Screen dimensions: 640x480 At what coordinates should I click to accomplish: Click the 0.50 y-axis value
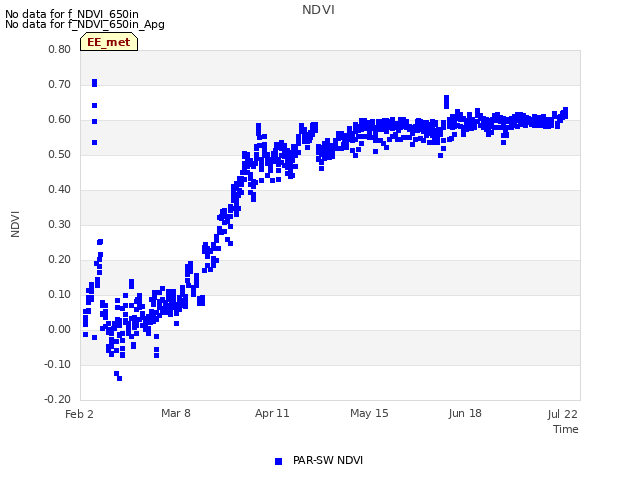[x=60, y=154]
